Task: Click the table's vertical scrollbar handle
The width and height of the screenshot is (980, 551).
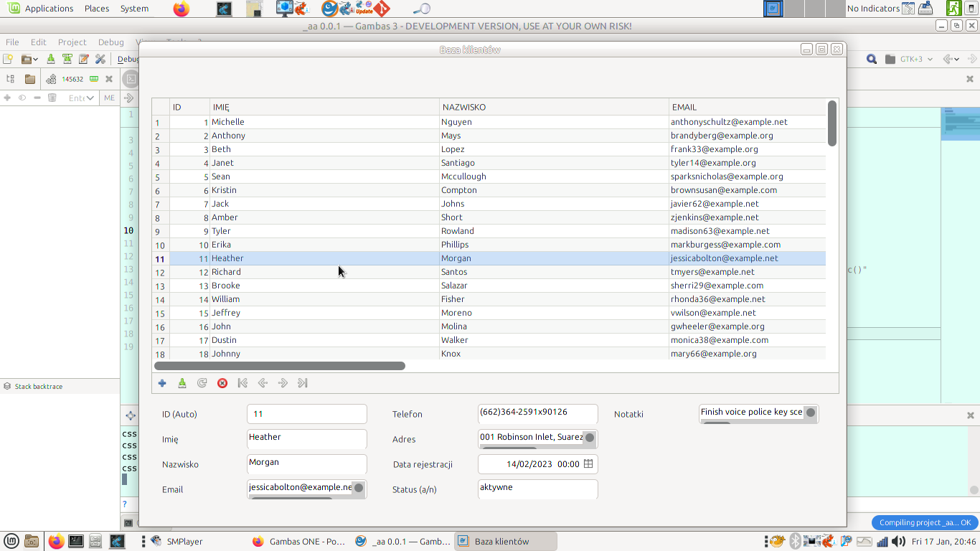Action: pos(832,123)
